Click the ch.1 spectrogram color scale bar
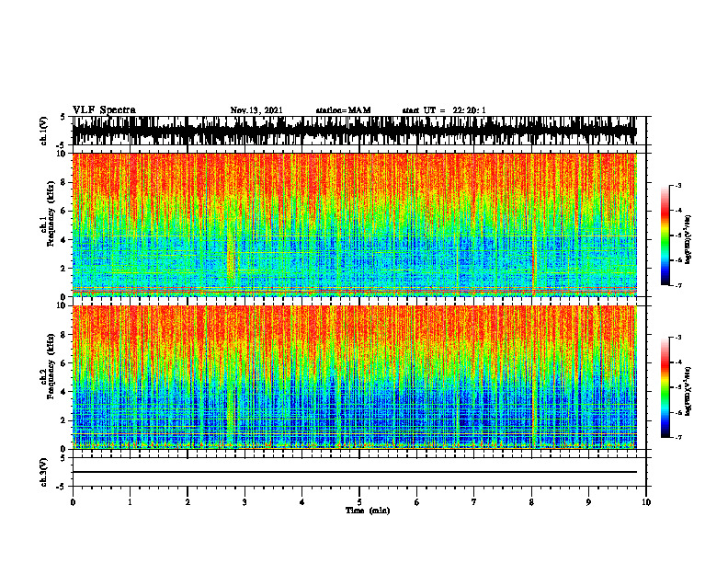Screen dimensions: 728x563 (665, 236)
